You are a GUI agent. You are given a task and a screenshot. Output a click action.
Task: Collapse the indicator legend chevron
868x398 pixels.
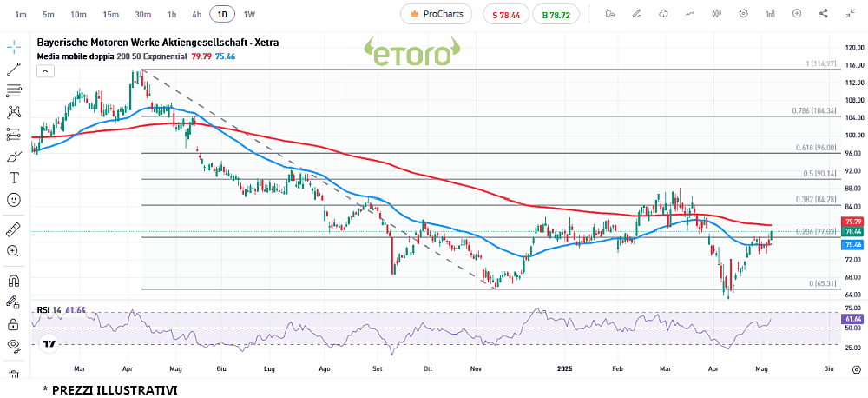[x=46, y=71]
